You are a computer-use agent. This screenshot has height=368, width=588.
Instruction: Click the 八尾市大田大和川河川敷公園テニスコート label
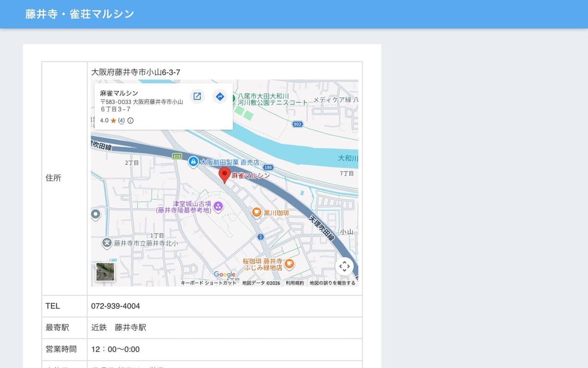point(273,100)
